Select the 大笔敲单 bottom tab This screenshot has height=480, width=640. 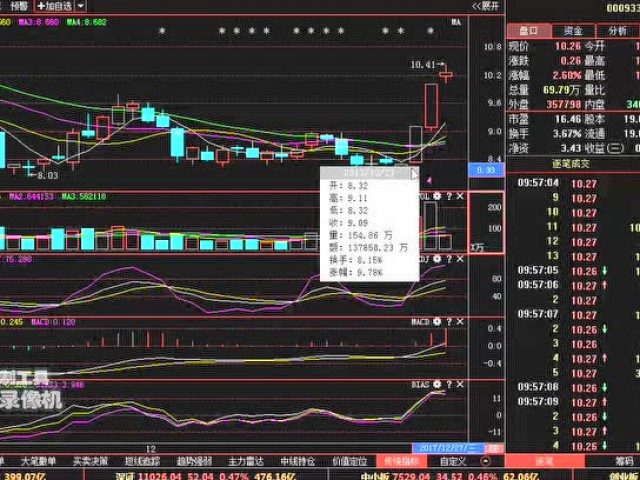click(x=38, y=461)
